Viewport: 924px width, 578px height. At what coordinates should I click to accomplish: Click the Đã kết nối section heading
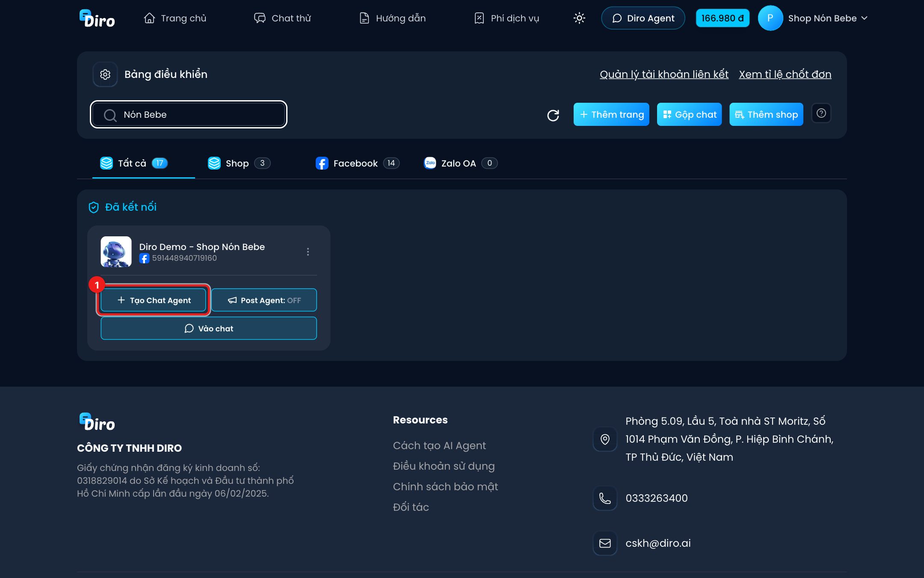point(131,207)
